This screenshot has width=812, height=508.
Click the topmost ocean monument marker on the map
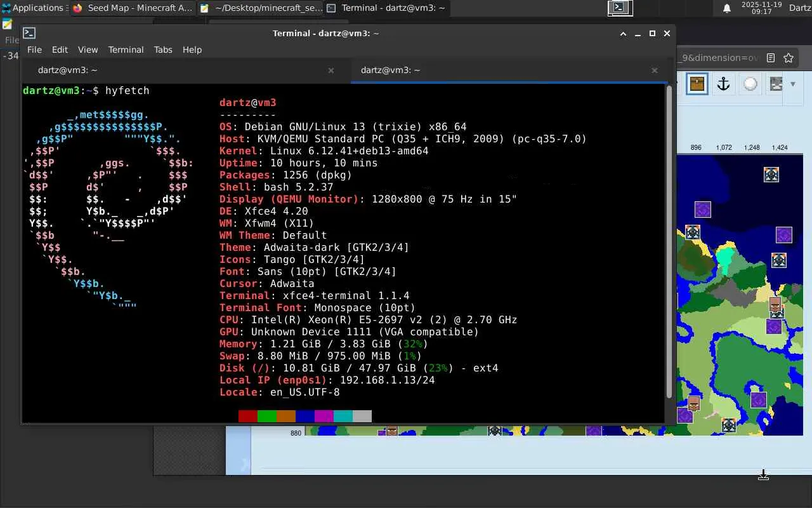(x=771, y=174)
